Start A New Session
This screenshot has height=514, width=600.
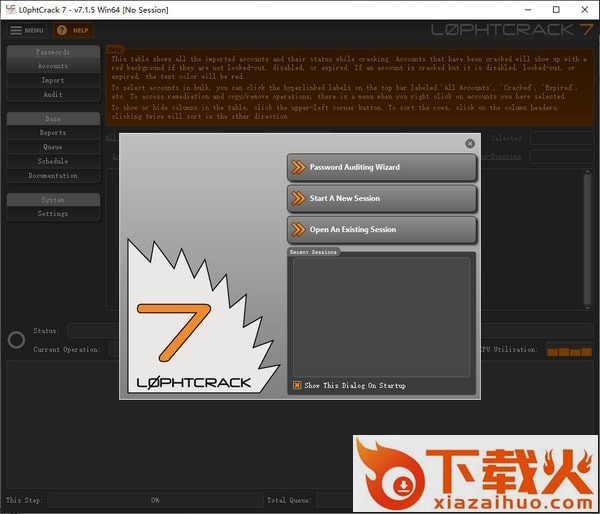click(382, 198)
